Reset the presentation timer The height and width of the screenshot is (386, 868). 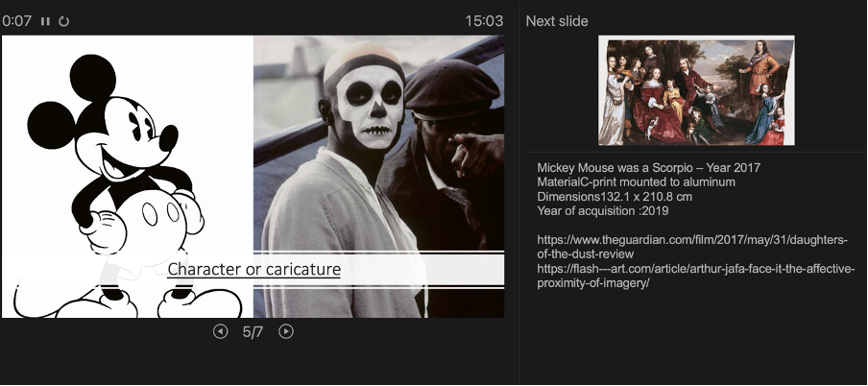click(x=64, y=21)
